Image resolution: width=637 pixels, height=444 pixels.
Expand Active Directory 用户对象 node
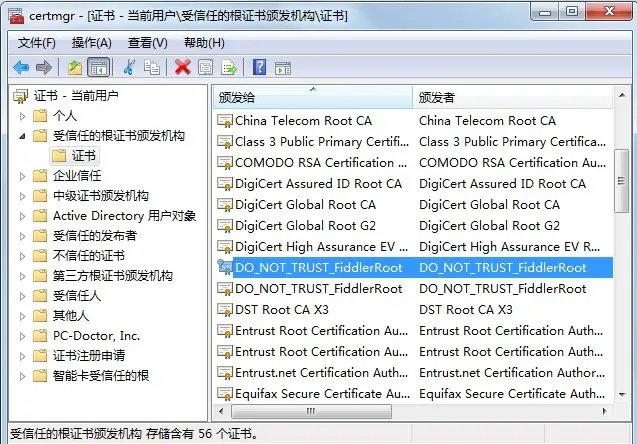click(x=22, y=216)
